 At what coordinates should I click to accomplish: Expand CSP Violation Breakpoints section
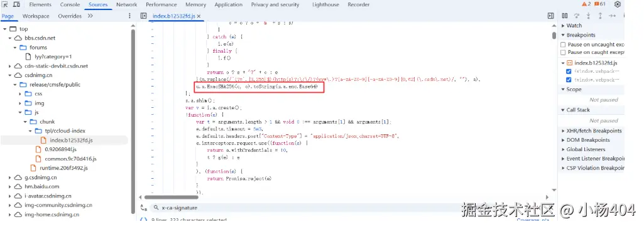563,168
